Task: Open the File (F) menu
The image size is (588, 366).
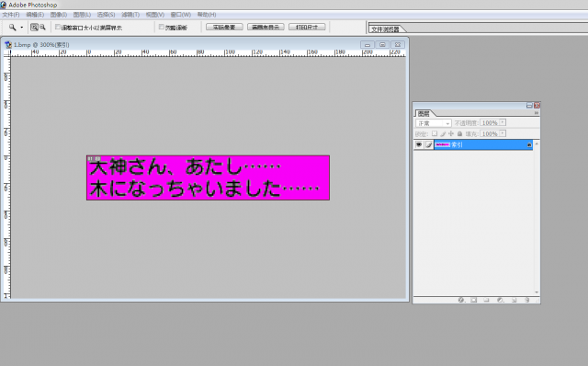Action: tap(11, 15)
